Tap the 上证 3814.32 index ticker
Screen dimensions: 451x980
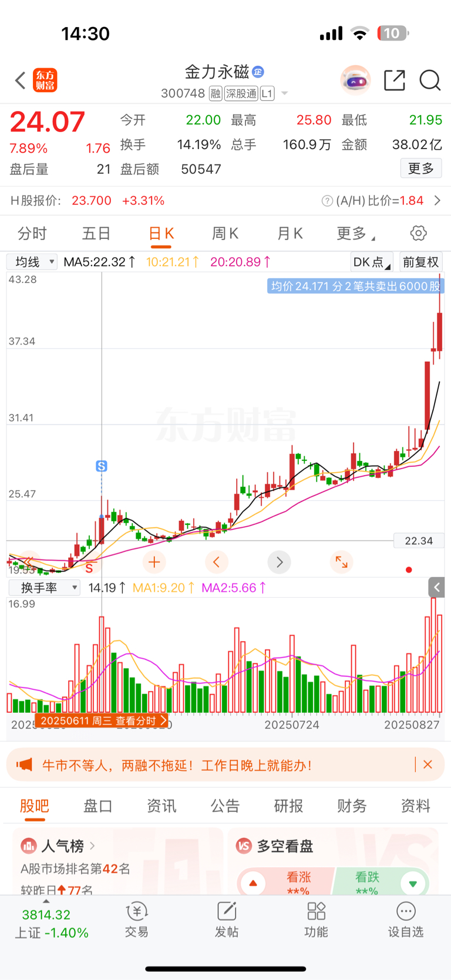51,924
